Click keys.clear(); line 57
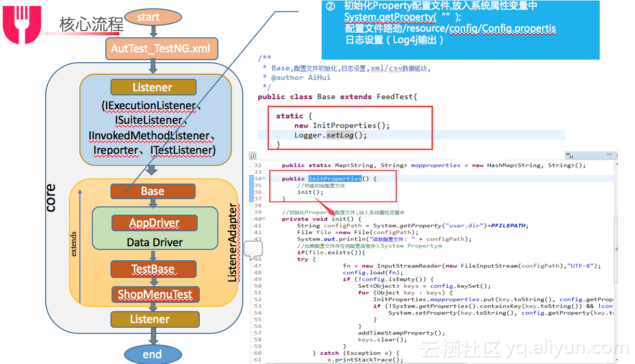The width and height of the screenshot is (635, 364). 382,340
